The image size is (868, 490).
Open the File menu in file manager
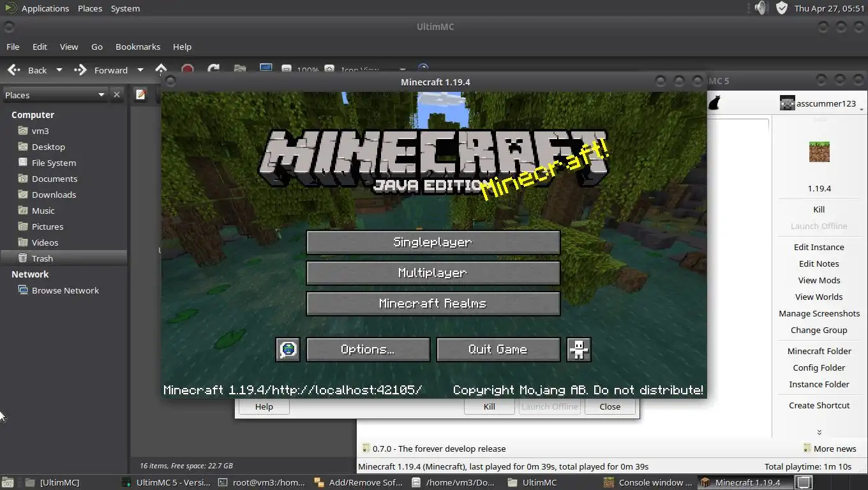(13, 47)
